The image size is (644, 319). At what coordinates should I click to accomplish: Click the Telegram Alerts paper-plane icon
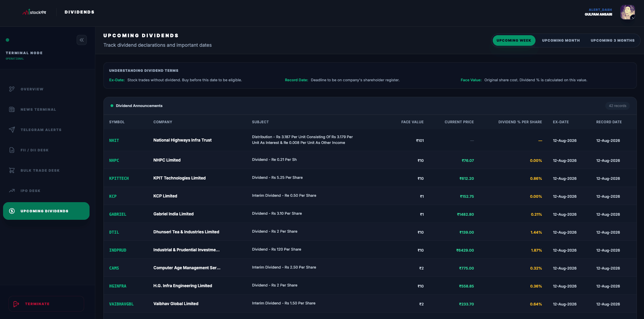(x=12, y=130)
